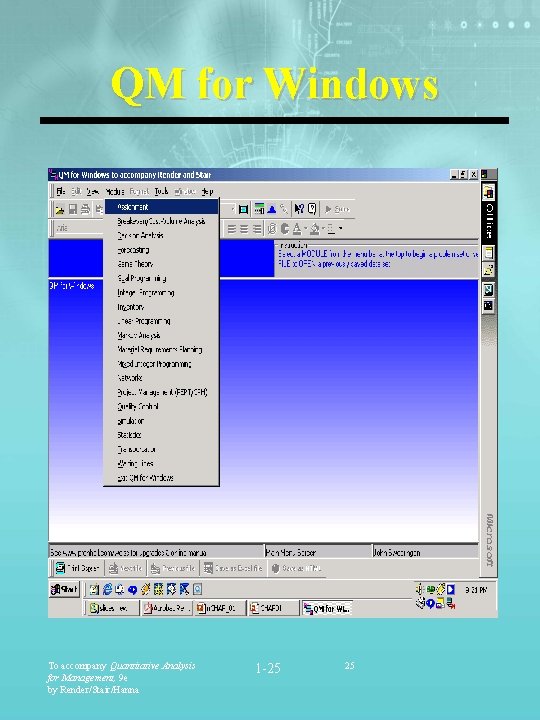
Task: Open the View menu
Action: (x=92, y=191)
